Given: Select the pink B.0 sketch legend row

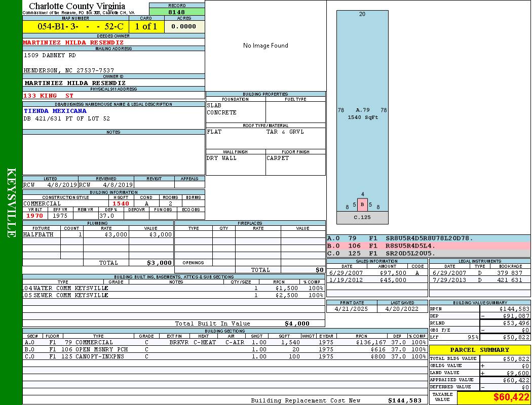Looking at the screenshot, I should (428, 246).
